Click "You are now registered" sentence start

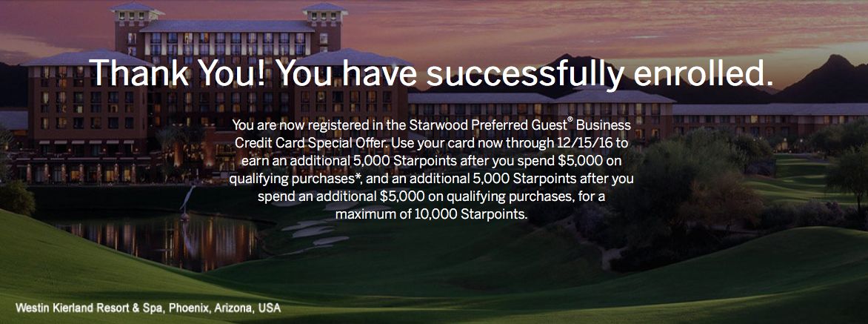point(291,125)
